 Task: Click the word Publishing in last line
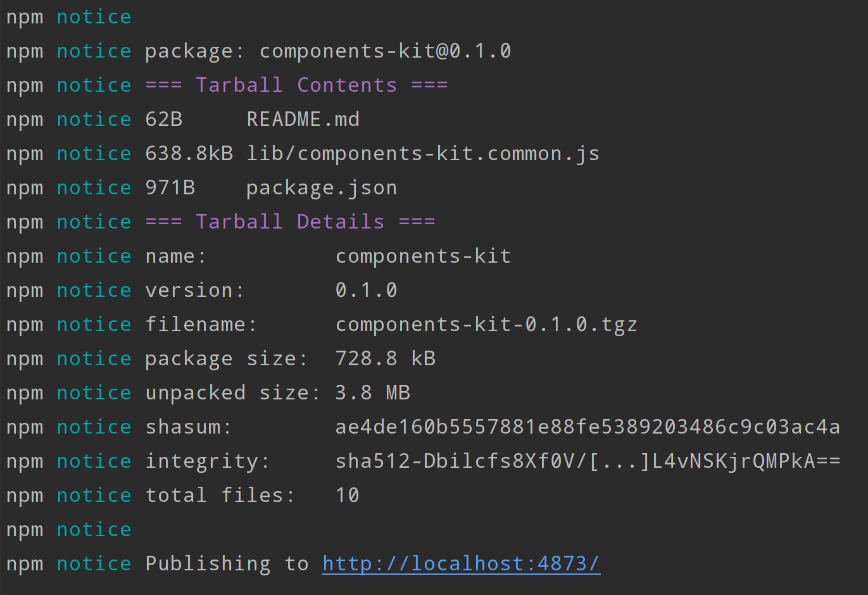(x=208, y=563)
